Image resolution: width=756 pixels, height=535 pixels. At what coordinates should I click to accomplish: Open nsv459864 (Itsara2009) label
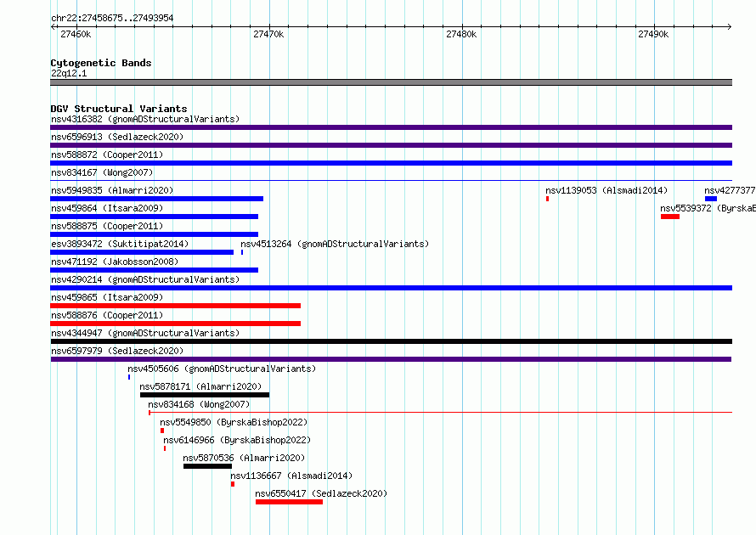tap(107, 208)
